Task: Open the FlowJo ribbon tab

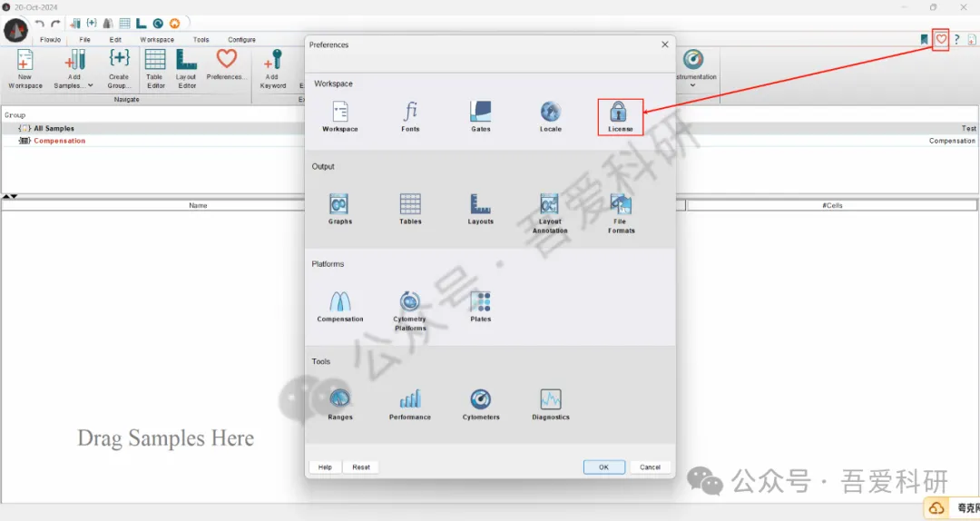Action: tap(51, 39)
